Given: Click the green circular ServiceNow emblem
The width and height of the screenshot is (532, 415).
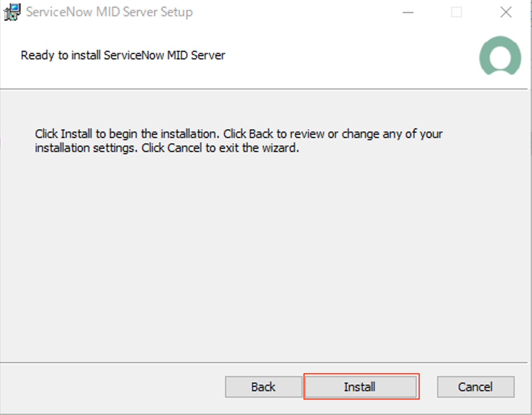Looking at the screenshot, I should point(500,56).
